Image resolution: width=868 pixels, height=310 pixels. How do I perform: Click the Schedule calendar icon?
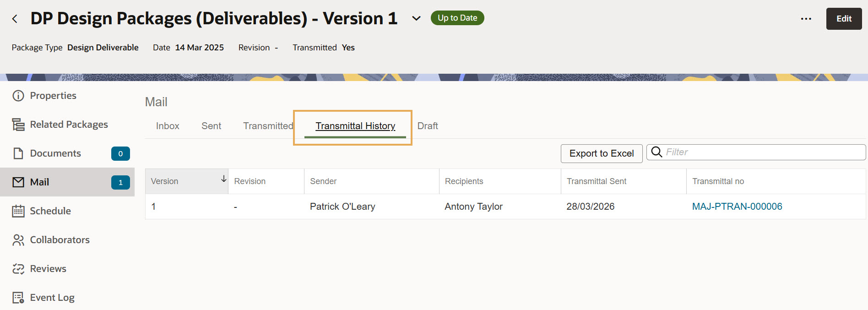[x=18, y=211]
